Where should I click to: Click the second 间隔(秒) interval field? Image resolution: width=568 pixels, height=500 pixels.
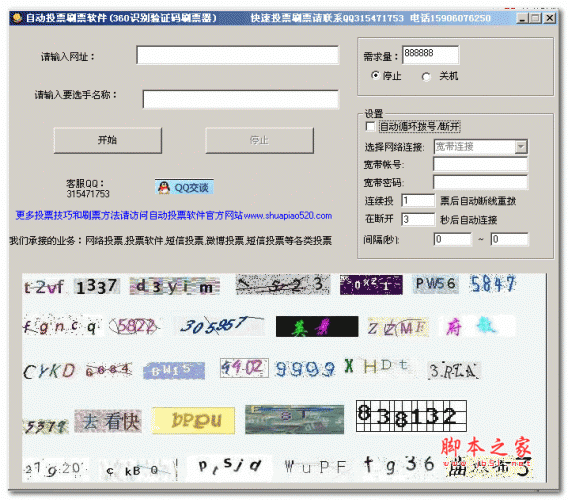(510, 239)
